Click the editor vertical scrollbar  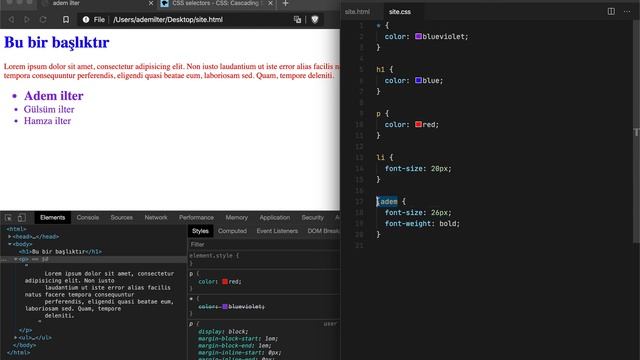point(636,132)
